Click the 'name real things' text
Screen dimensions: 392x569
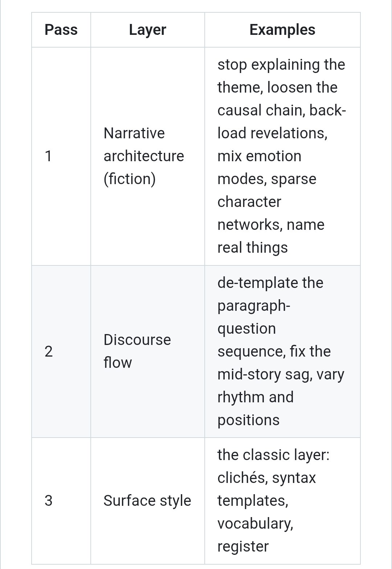point(271,236)
